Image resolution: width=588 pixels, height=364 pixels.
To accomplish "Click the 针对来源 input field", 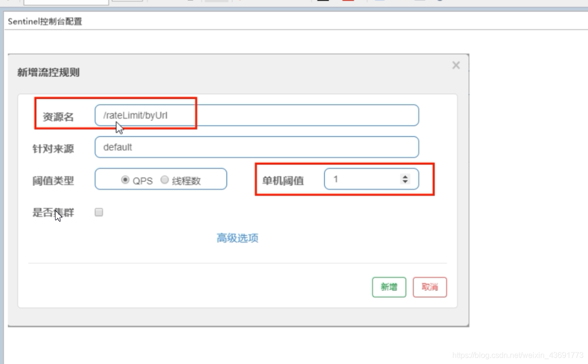I will (x=257, y=147).
